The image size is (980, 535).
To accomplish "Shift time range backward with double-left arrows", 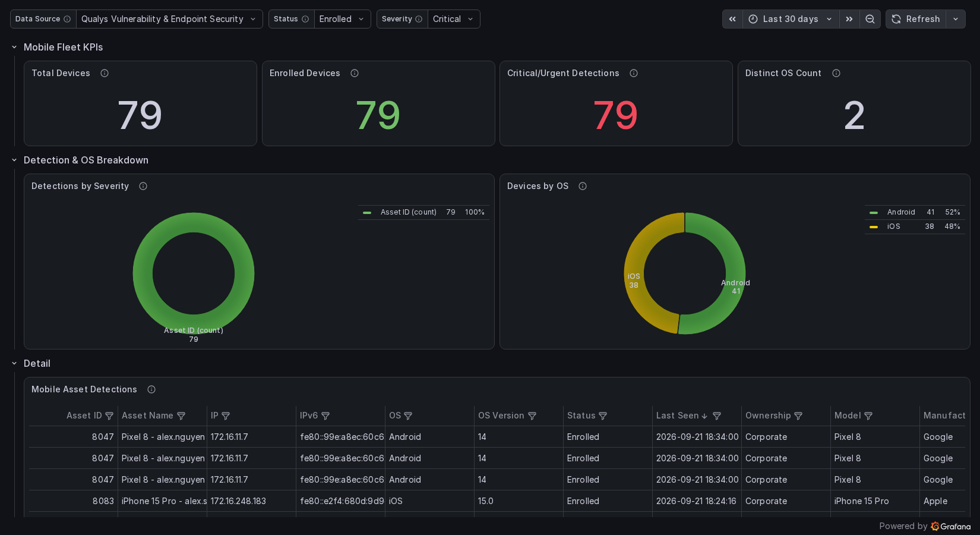I will 732,19.
